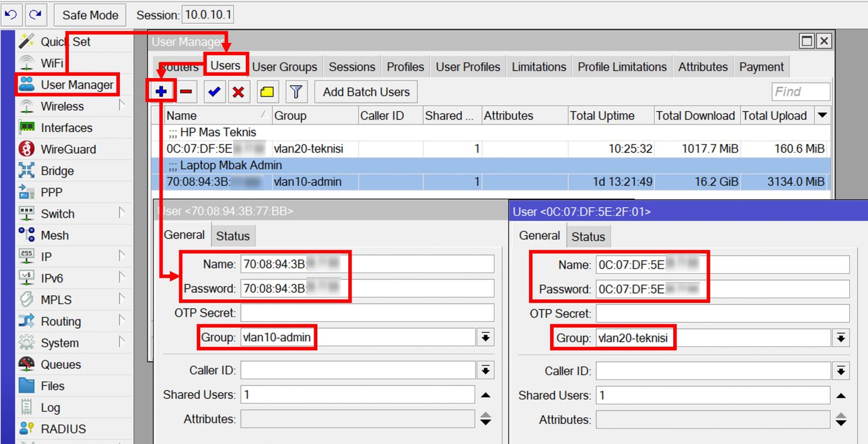The height and width of the screenshot is (444, 868).
Task: Switch to the User Groups tab
Action: coord(284,67)
